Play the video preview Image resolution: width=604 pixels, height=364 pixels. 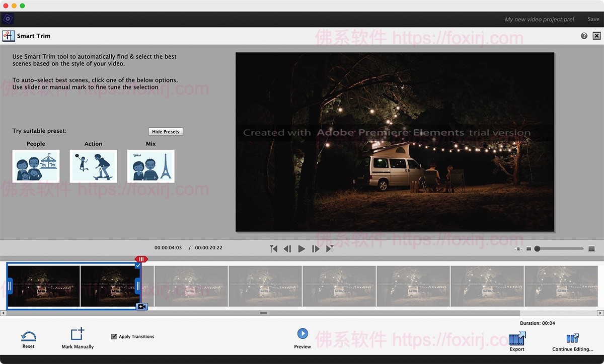tap(301, 248)
